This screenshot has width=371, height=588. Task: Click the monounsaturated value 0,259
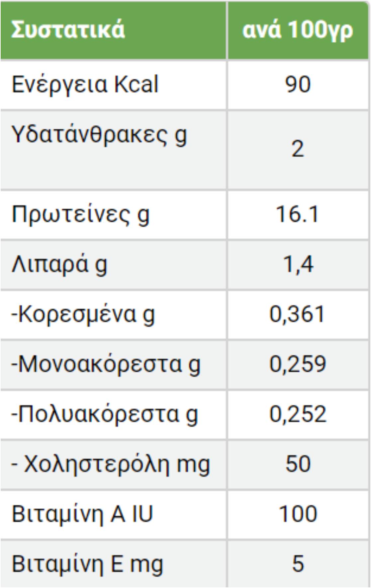(x=298, y=364)
